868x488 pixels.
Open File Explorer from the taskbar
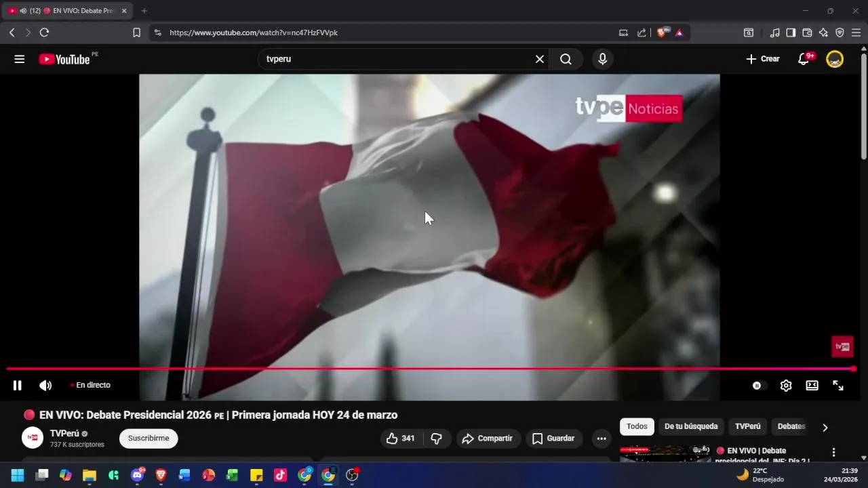point(89,475)
